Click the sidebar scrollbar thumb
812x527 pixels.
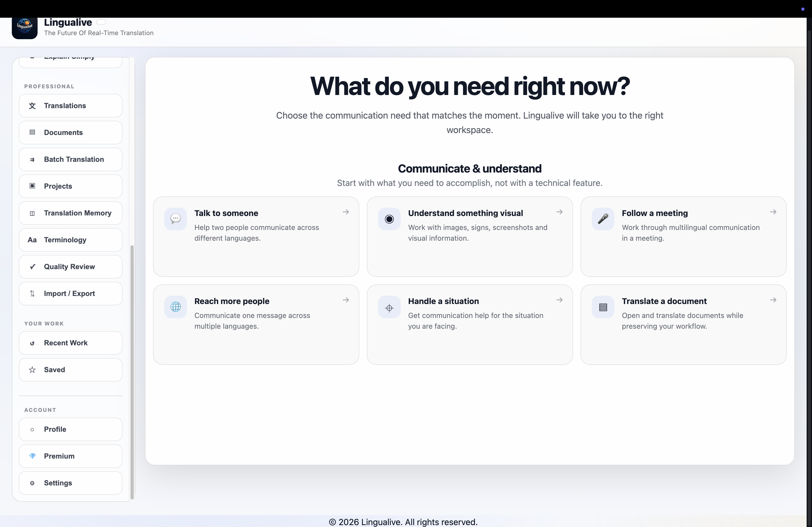point(132,372)
